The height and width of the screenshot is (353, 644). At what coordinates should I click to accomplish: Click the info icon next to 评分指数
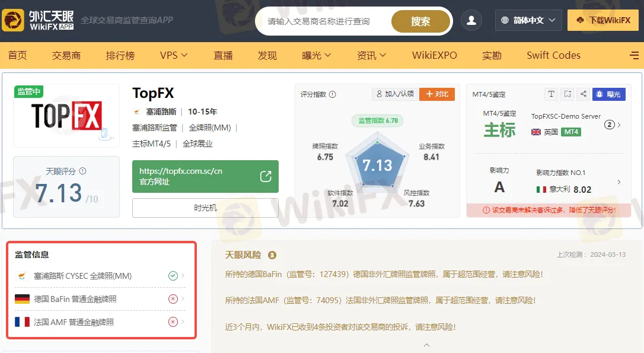(x=332, y=94)
